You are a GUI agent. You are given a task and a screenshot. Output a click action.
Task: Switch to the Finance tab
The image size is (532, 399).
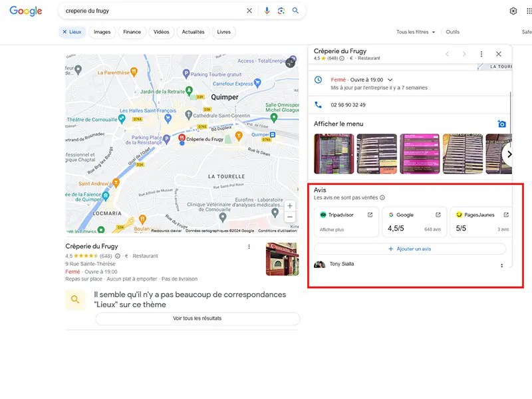[132, 32]
